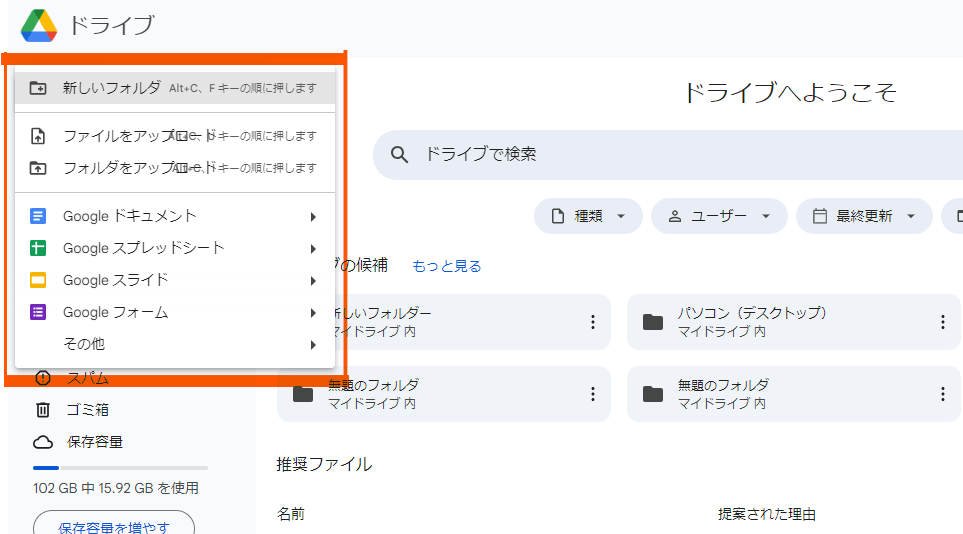Click the もっと見る link
963x534 pixels.
coord(446,266)
